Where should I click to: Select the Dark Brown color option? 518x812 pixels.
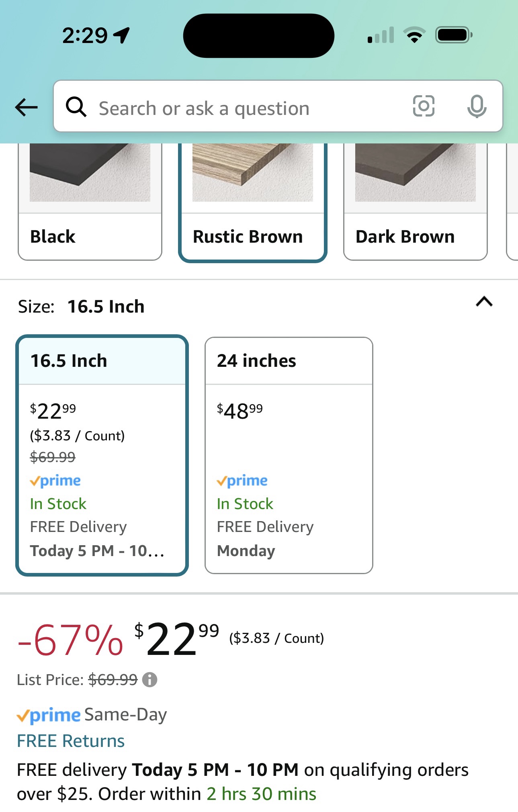coord(416,202)
